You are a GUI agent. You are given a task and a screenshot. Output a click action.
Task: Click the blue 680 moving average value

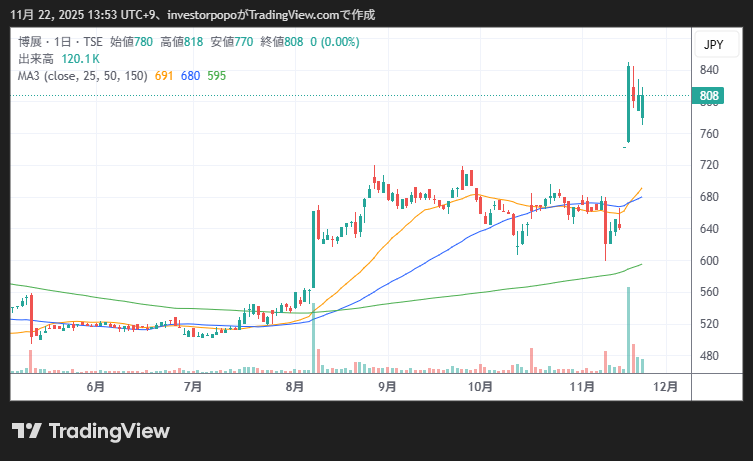190,75
